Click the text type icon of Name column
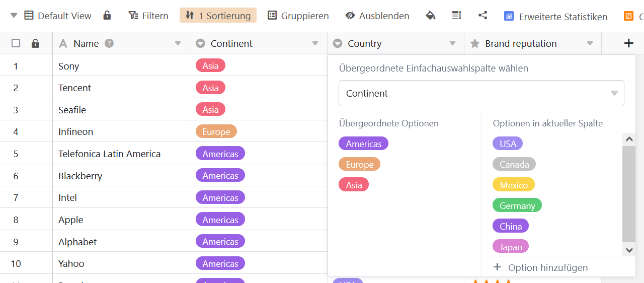This screenshot has width=644, height=283. pyautogui.click(x=63, y=43)
